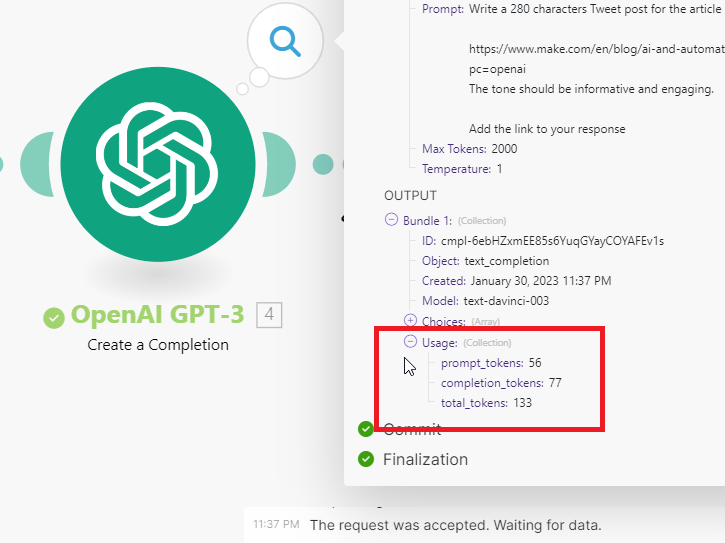Click the prompt_tokens value 56

pos(535,363)
